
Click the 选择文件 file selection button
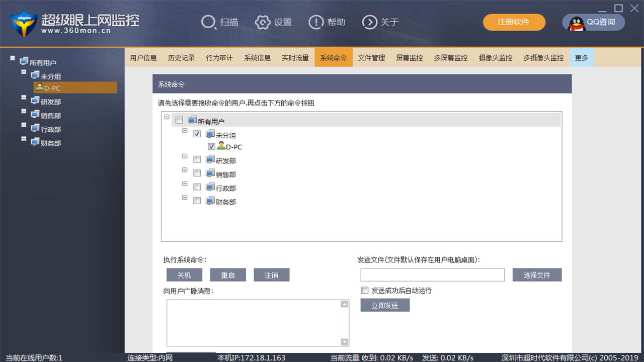(x=537, y=275)
